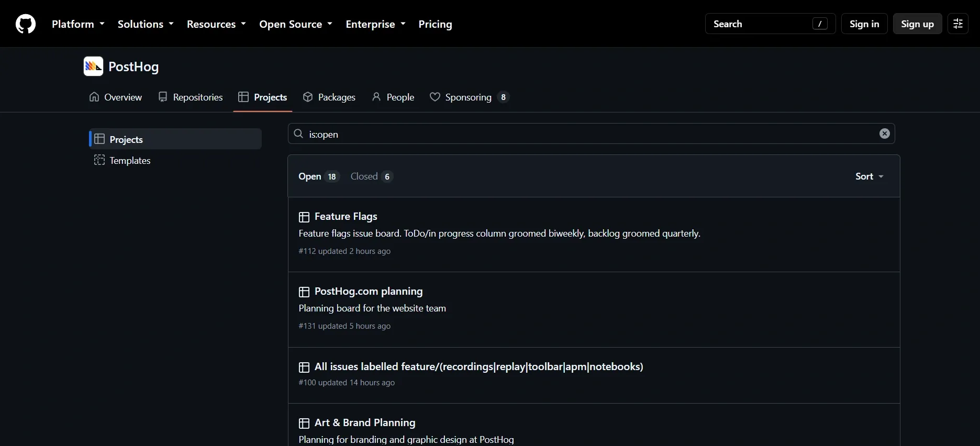Open the PostHog organization name link
Screen dimensions: 980x446
click(133, 66)
